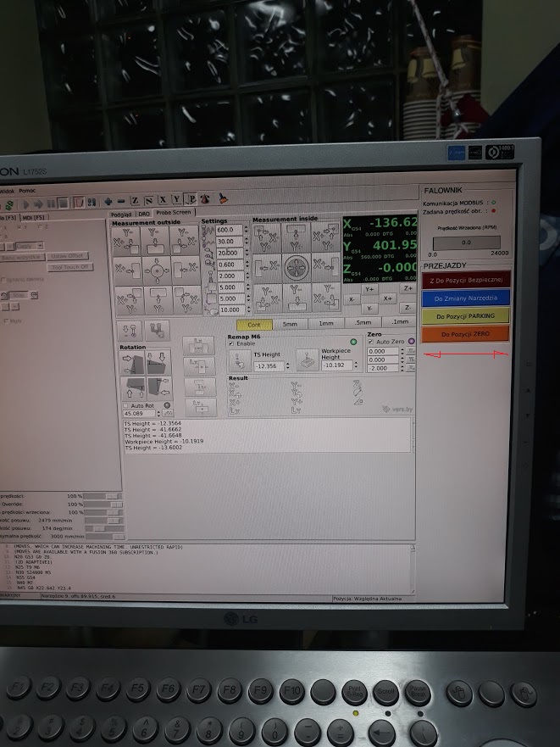Open the Pomoc menu
Image resolution: width=560 pixels, height=747 pixels.
pos(27,191)
